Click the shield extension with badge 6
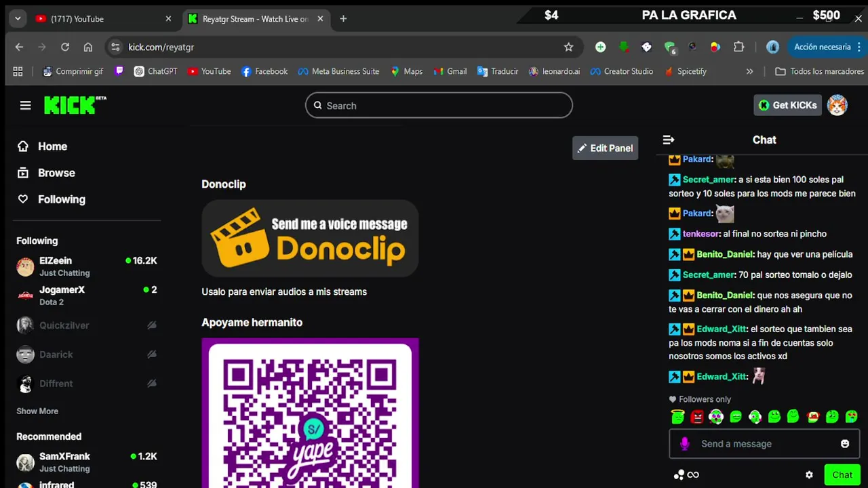The image size is (868, 488). click(670, 47)
